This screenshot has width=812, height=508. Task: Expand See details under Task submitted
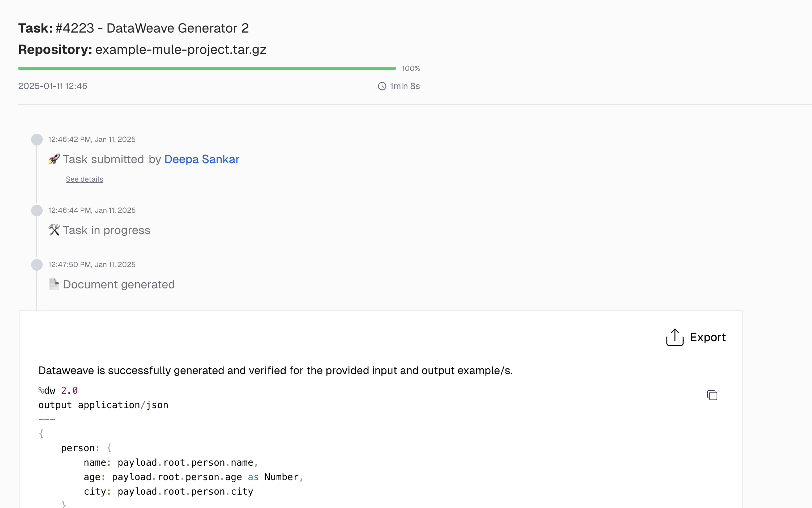coord(84,179)
